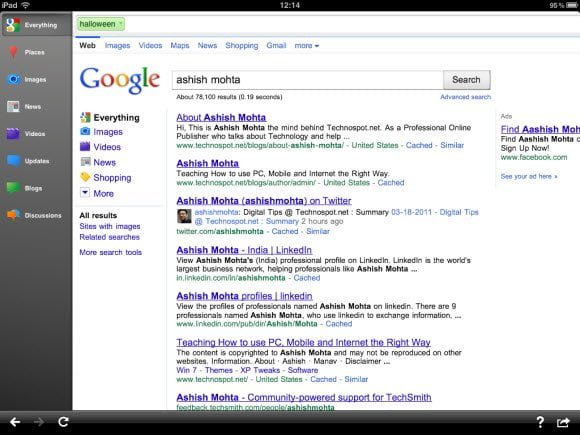This screenshot has width=580, height=435.
Task: Click into the ashish mohta search field
Action: [x=307, y=80]
